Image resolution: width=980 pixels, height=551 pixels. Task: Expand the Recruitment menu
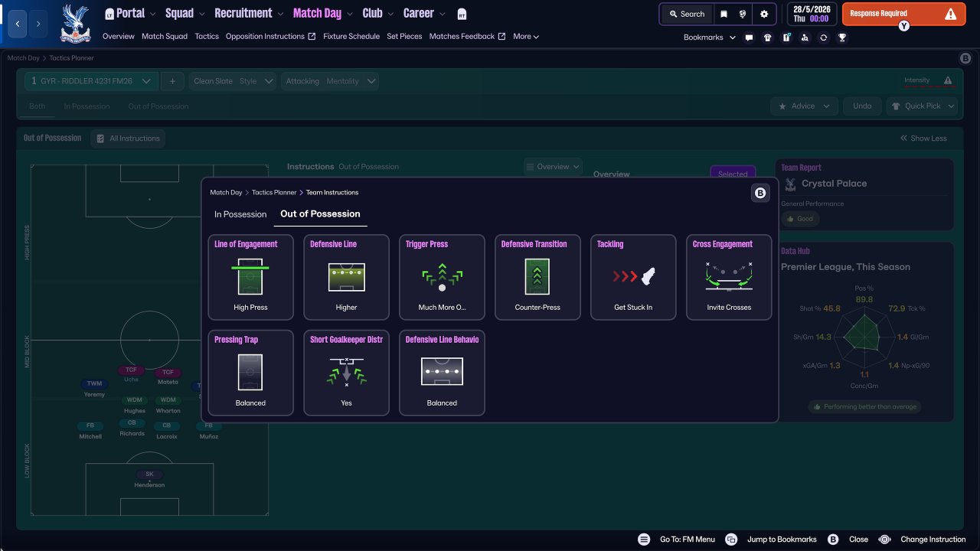pyautogui.click(x=249, y=14)
